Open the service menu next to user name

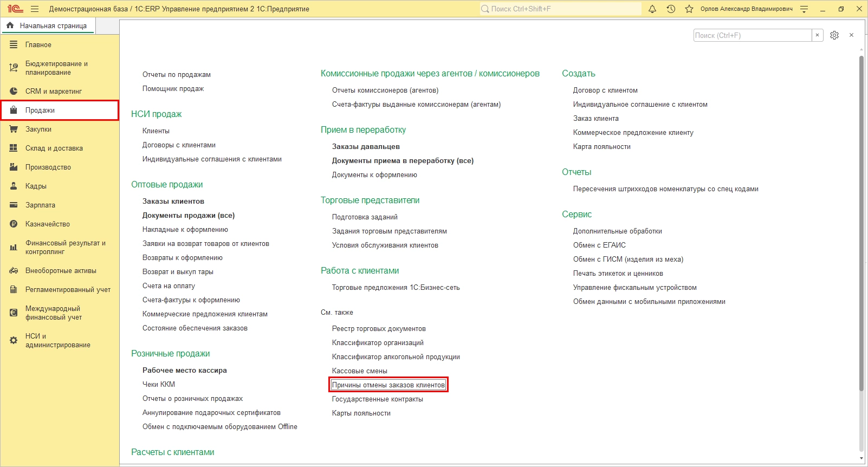(804, 9)
